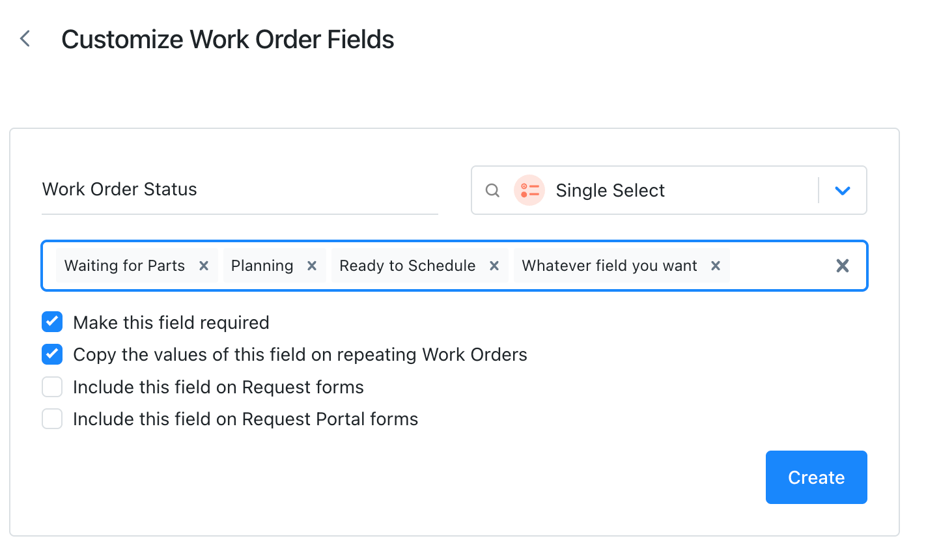Expand the field type dropdown arrow
Image resolution: width=926 pixels, height=560 pixels.
[x=843, y=191]
